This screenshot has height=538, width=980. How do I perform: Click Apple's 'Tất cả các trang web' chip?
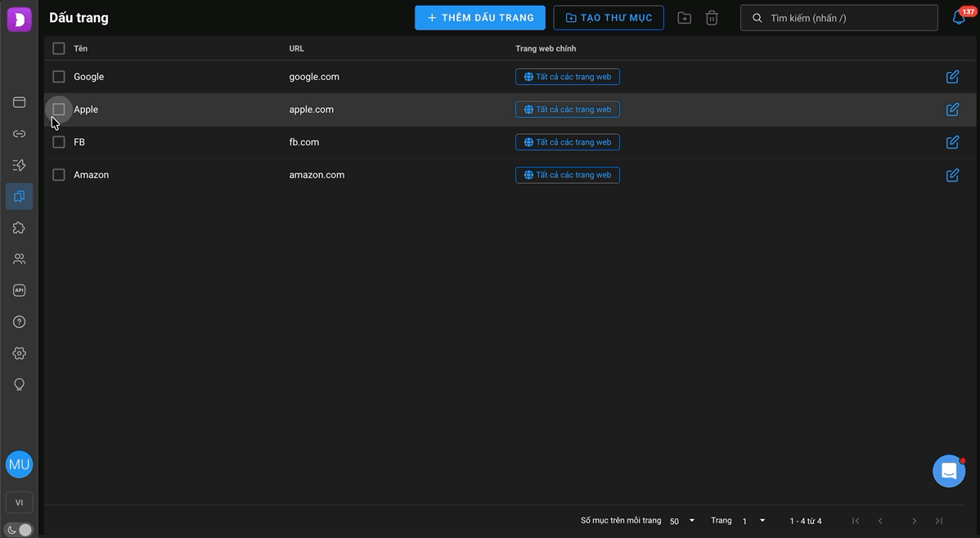(568, 110)
